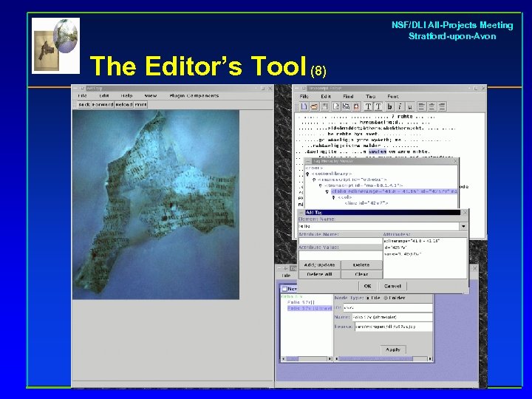Click the Source path field
This screenshot has height=399, width=532.
tap(394, 327)
